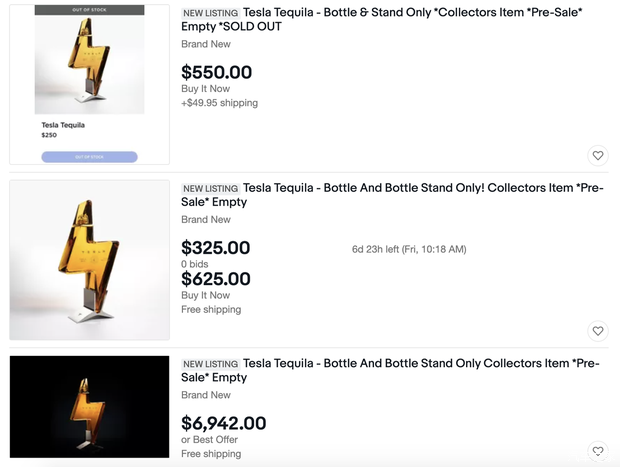
Task: Click the 'Out of Stock' banner atop the first image
Action: click(x=90, y=10)
